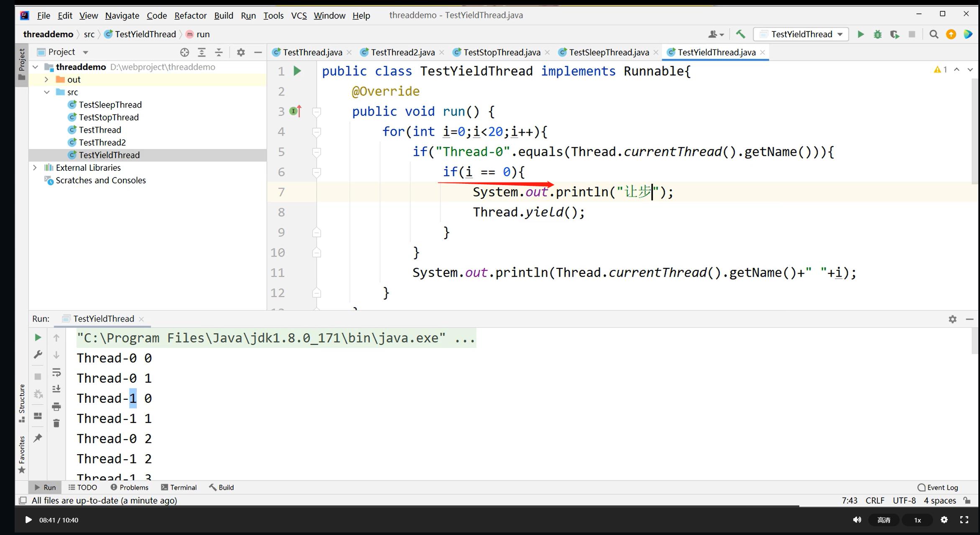Collapse the threaddemo project root

coord(36,67)
